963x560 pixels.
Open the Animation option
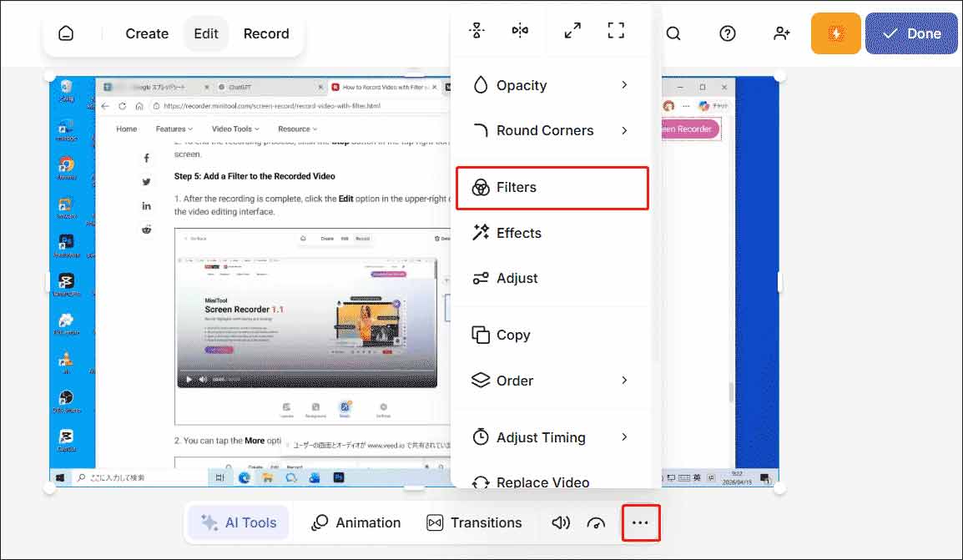(355, 522)
